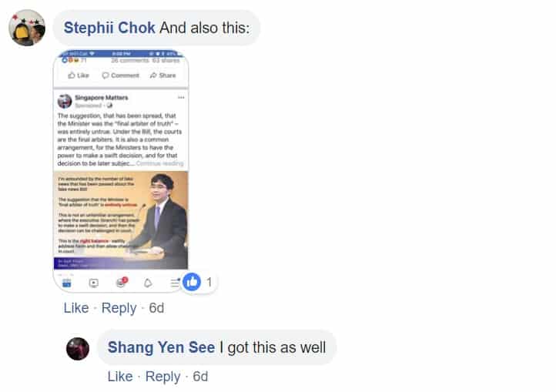Reply to Shang Yen See's comment
Image resolution: width=556 pixels, height=392 pixels.
click(x=162, y=377)
